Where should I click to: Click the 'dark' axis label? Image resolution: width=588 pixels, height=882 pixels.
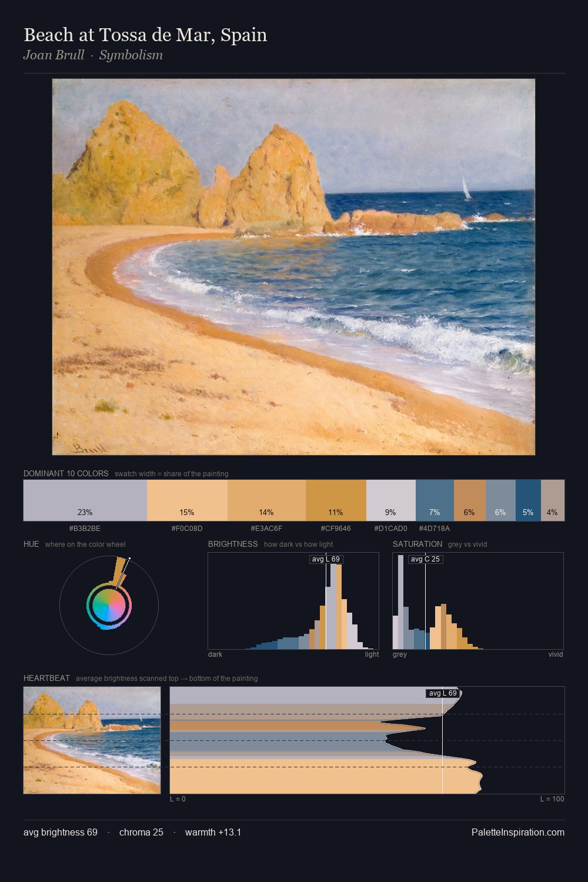tap(215, 654)
